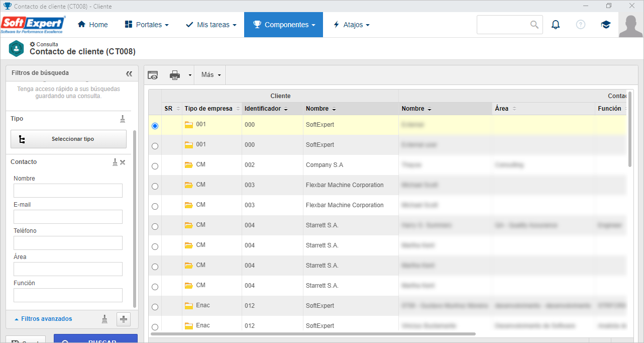The width and height of the screenshot is (644, 343).
Task: Click the Contacto de cliente hexagon icon
Action: [x=17, y=48]
